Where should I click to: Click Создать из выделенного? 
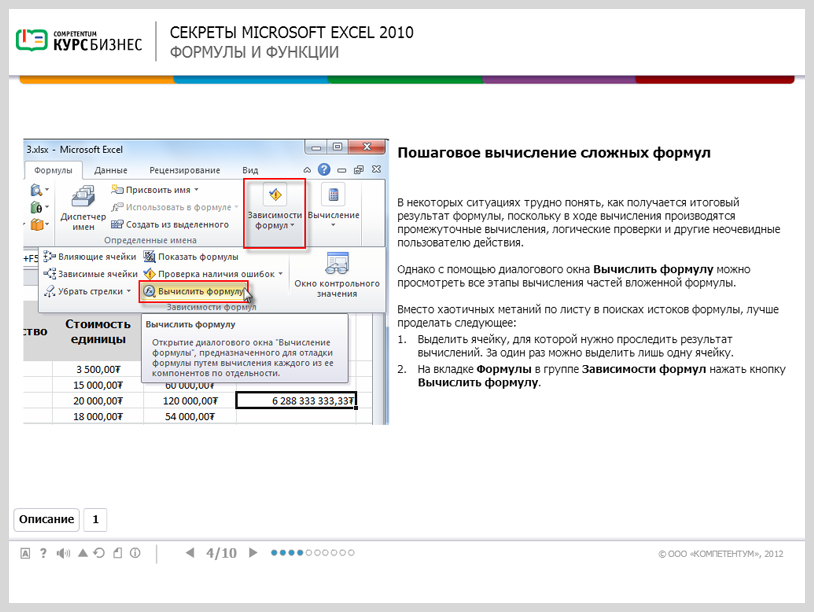click(x=170, y=224)
